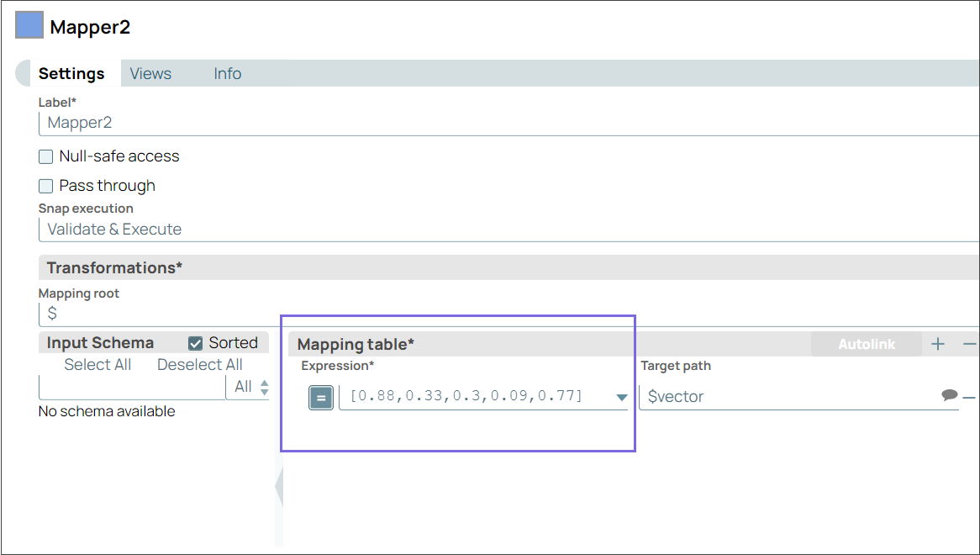Click Select All in Input Schema
The width and height of the screenshot is (980, 555).
pos(97,364)
